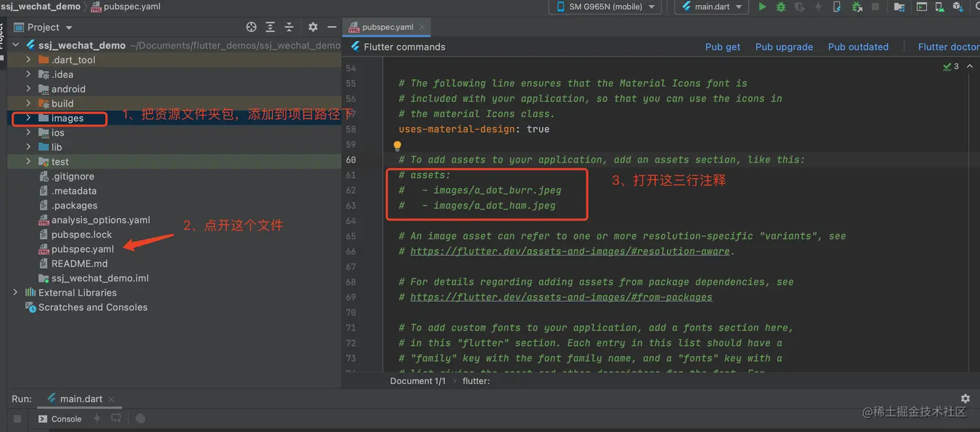Close the pubspec.yaml editor tab
The width and height of the screenshot is (980, 432).
click(x=423, y=27)
